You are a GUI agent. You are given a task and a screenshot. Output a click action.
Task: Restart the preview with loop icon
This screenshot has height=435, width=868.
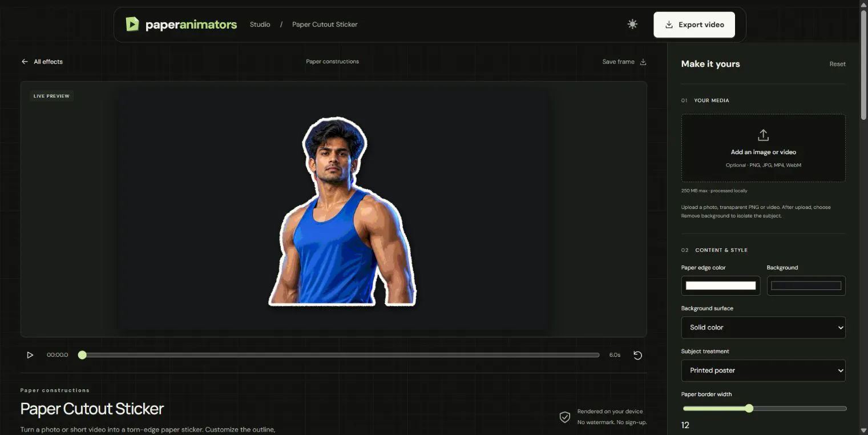tap(637, 355)
